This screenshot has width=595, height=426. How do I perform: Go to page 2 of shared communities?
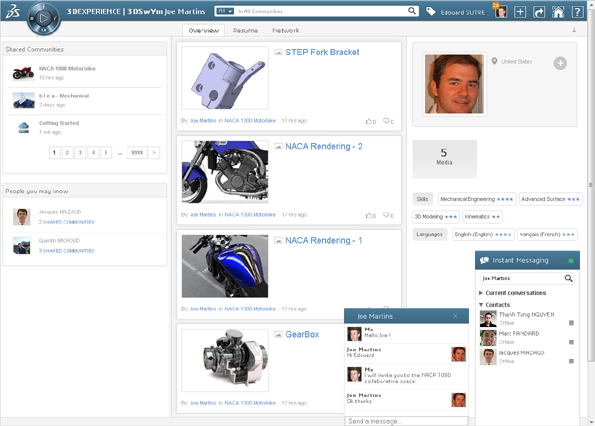(67, 152)
